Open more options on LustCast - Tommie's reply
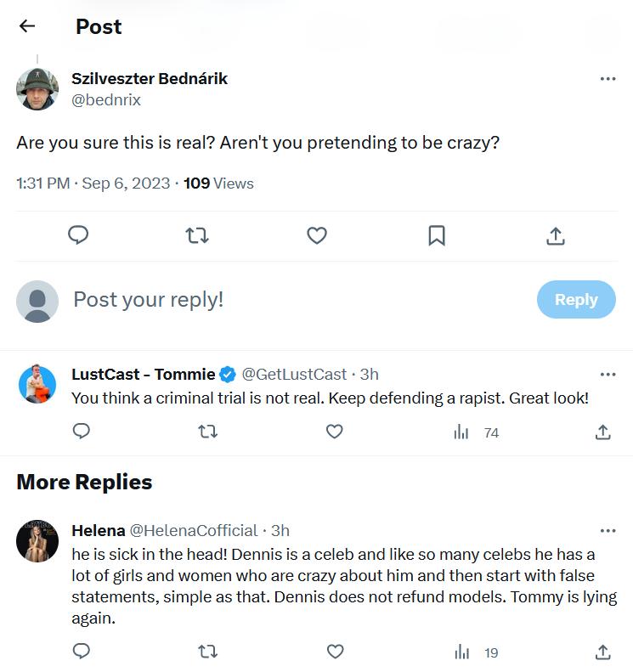Viewport: 633px width, 672px height. pyautogui.click(x=608, y=375)
